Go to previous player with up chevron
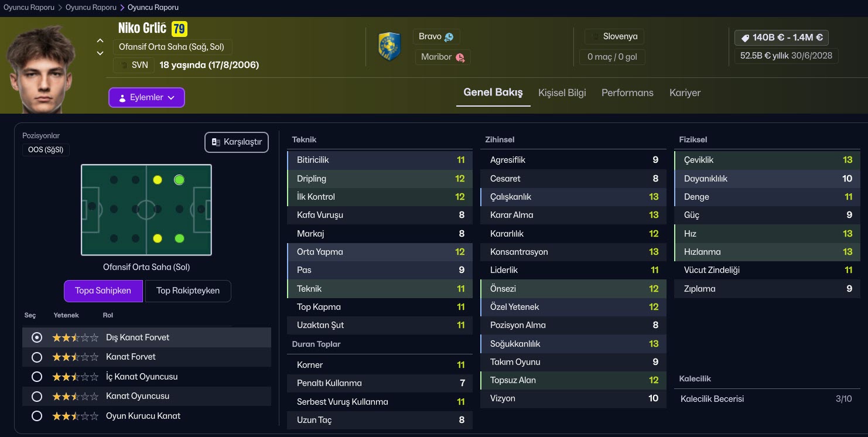This screenshot has width=868, height=437. tap(100, 40)
